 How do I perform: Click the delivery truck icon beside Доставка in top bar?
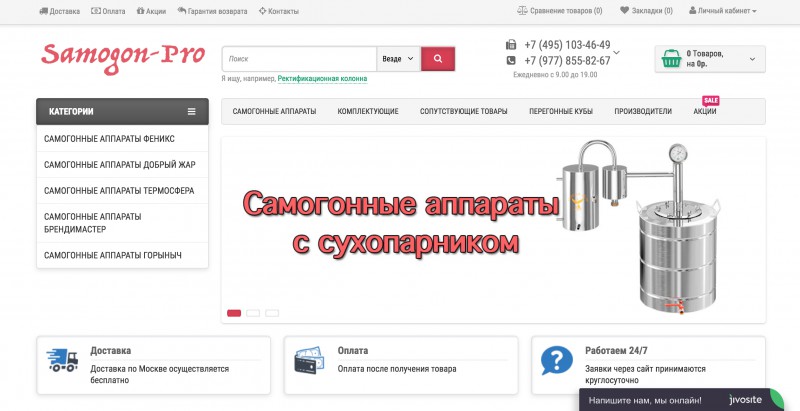pyautogui.click(x=43, y=11)
